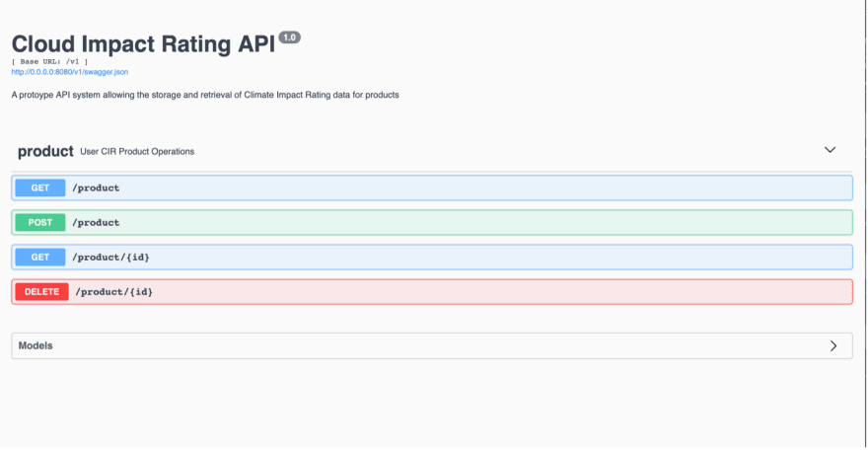This screenshot has height=450, width=868.
Task: Collapse the product section chevron
Action: 830,150
